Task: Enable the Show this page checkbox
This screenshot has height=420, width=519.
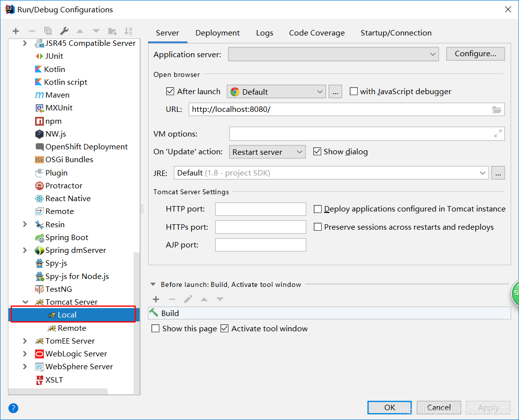Action: [155, 328]
